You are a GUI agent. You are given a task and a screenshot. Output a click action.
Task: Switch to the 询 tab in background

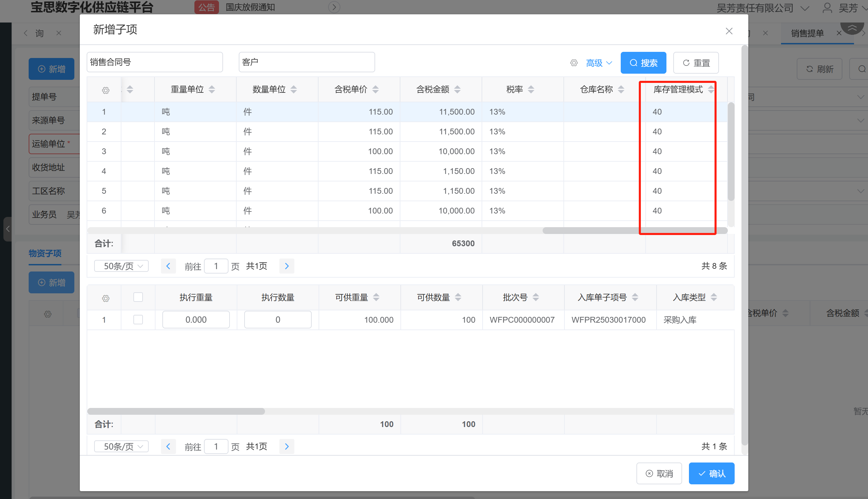(40, 33)
